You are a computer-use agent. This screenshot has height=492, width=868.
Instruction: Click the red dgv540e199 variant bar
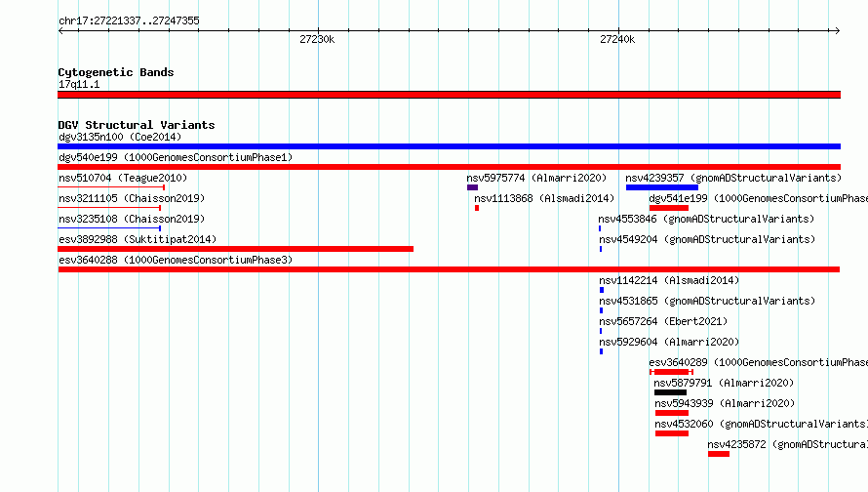click(449, 167)
